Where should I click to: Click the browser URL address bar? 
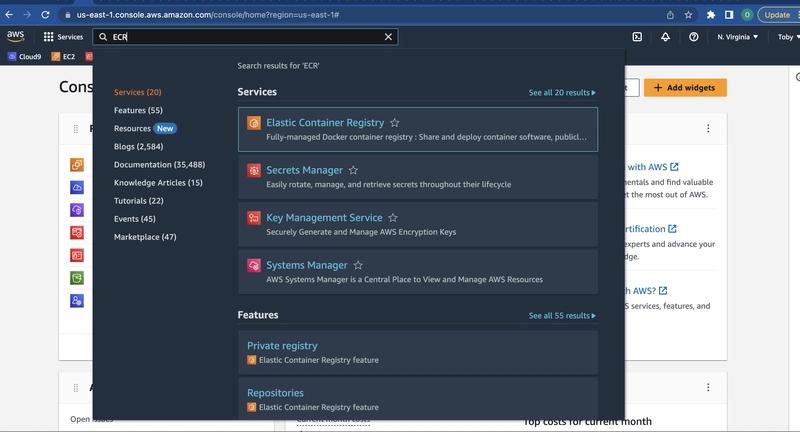[357, 15]
